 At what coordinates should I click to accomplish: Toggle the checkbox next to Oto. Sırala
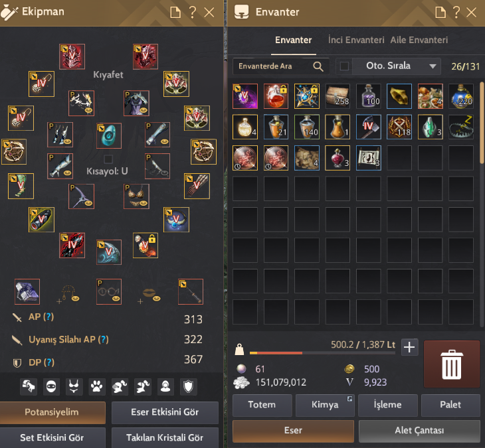(x=344, y=66)
